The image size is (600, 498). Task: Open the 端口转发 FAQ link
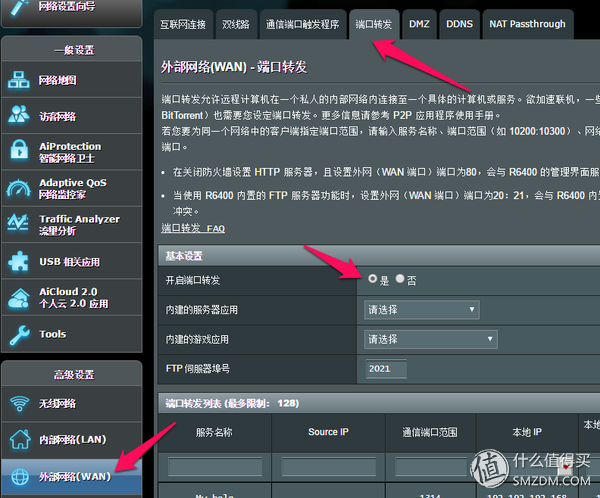point(193,229)
